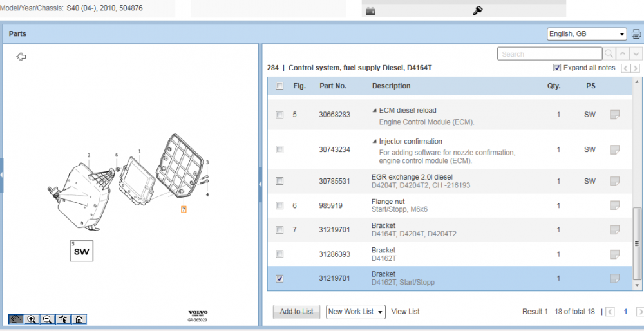This screenshot has width=644, height=331.
Task: Open View List link
Action: [x=405, y=312]
